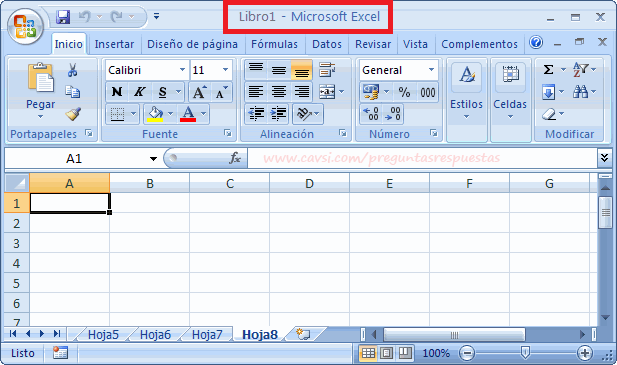Switch to Hoja6 sheet tab
Image resolution: width=617 pixels, height=365 pixels.
coord(155,334)
